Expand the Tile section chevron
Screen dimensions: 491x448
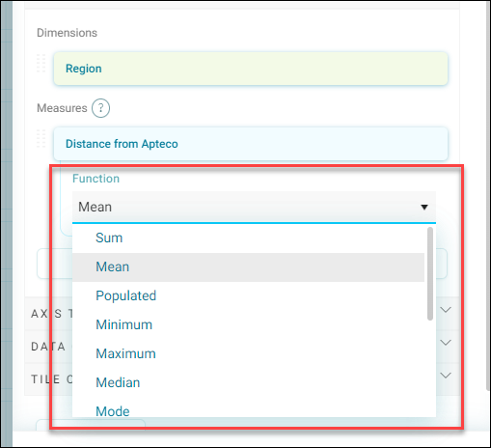[446, 376]
